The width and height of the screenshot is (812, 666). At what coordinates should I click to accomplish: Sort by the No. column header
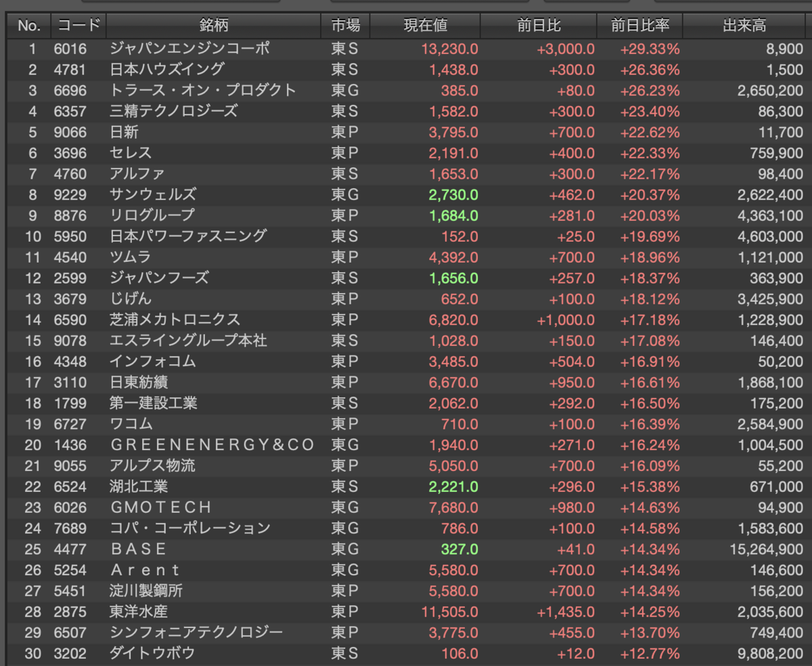tap(29, 26)
